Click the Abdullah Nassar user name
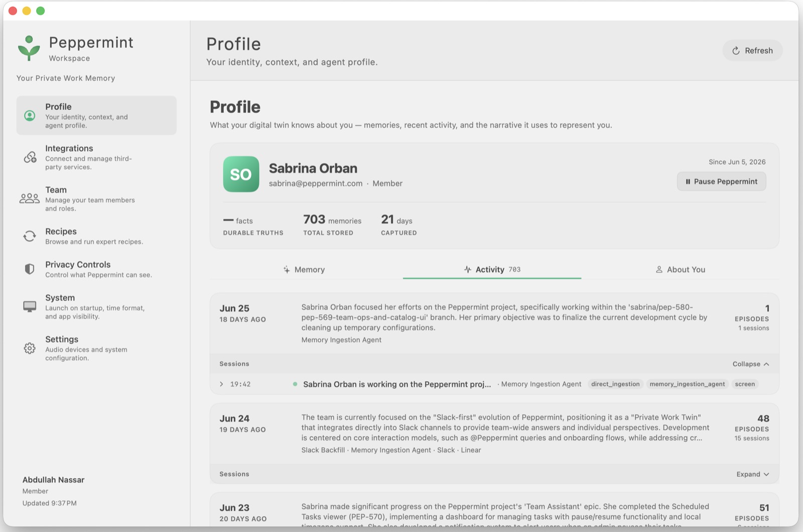The height and width of the screenshot is (532, 803). 53,480
